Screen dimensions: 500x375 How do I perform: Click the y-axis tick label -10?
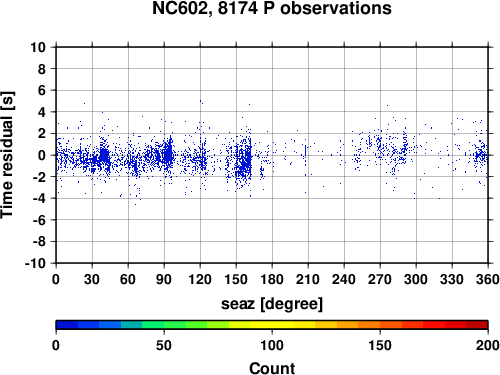[35, 263]
